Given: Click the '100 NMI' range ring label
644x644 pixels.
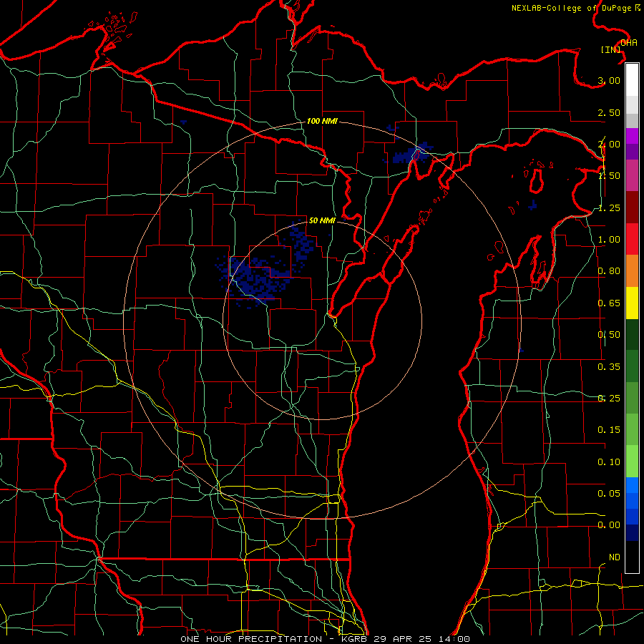Looking at the screenshot, I should (x=322, y=121).
